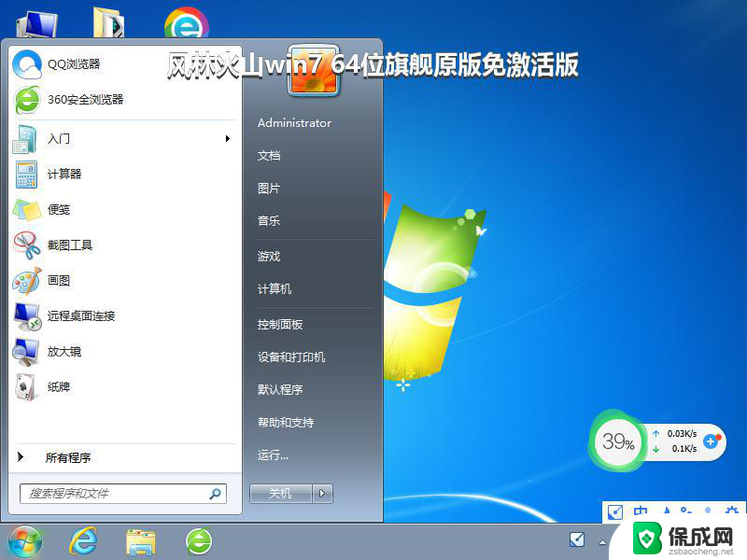Open 帮助和支持 help and support

pyautogui.click(x=286, y=423)
